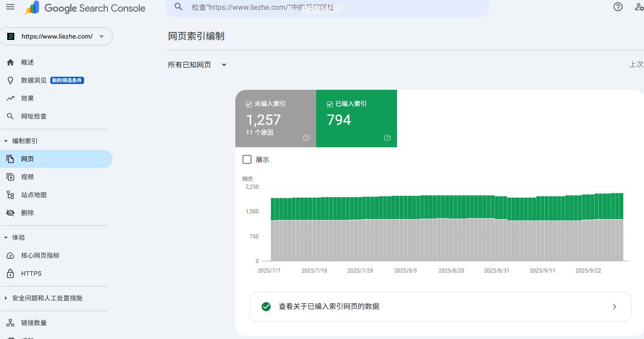Expand 安全问题和人工处置措施 section
The image size is (644, 339).
[x=6, y=298]
